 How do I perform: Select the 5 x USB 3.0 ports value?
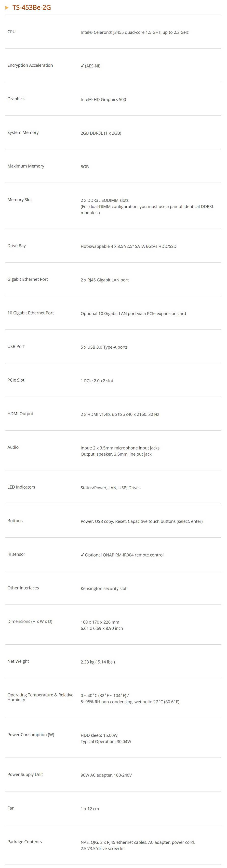tap(104, 347)
